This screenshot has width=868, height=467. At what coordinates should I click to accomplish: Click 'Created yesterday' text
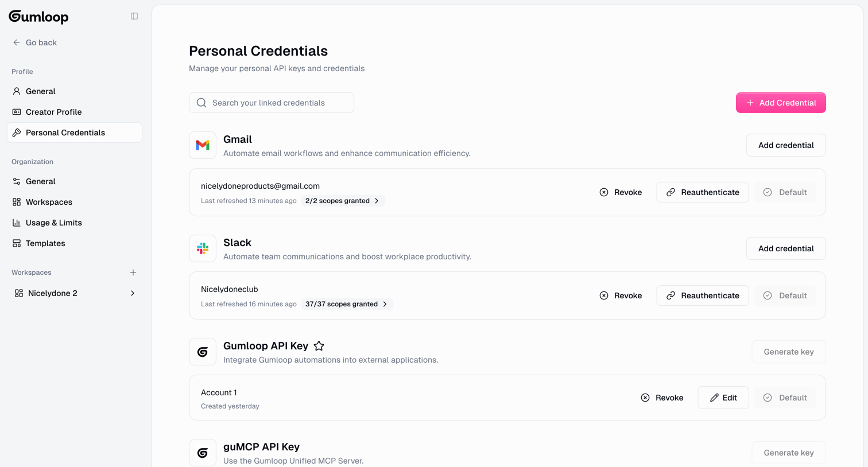click(x=230, y=406)
